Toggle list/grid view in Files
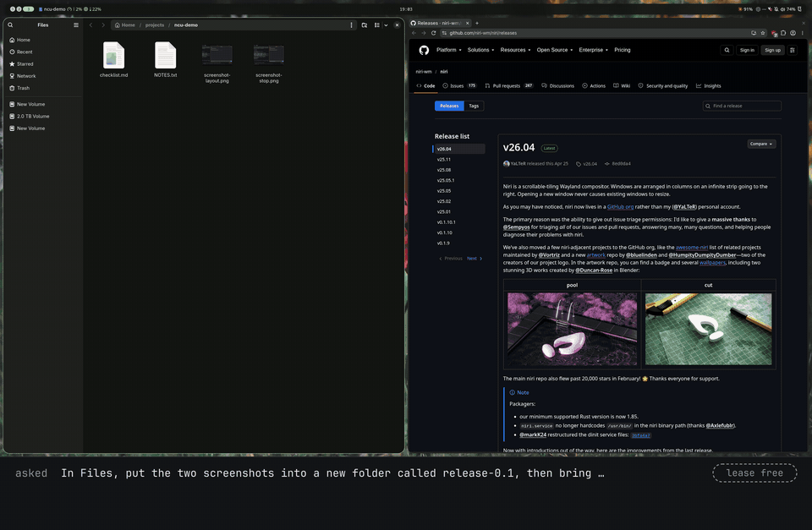Image resolution: width=812 pixels, height=530 pixels. (377, 25)
